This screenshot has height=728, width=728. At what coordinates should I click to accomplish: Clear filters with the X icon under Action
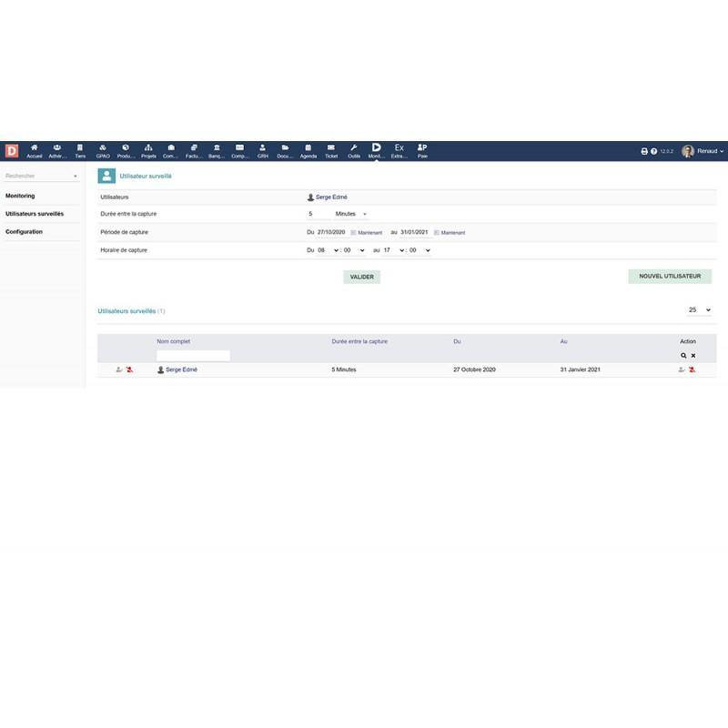click(x=693, y=355)
